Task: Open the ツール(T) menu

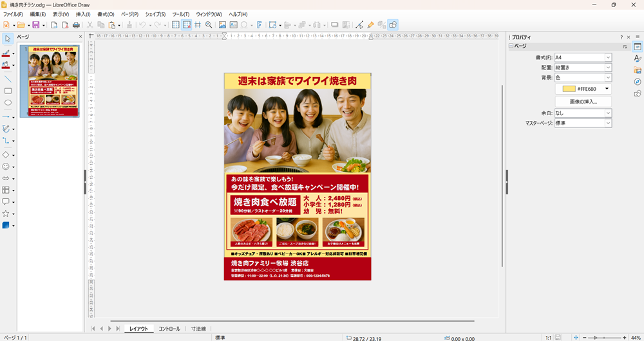Action: point(181,14)
